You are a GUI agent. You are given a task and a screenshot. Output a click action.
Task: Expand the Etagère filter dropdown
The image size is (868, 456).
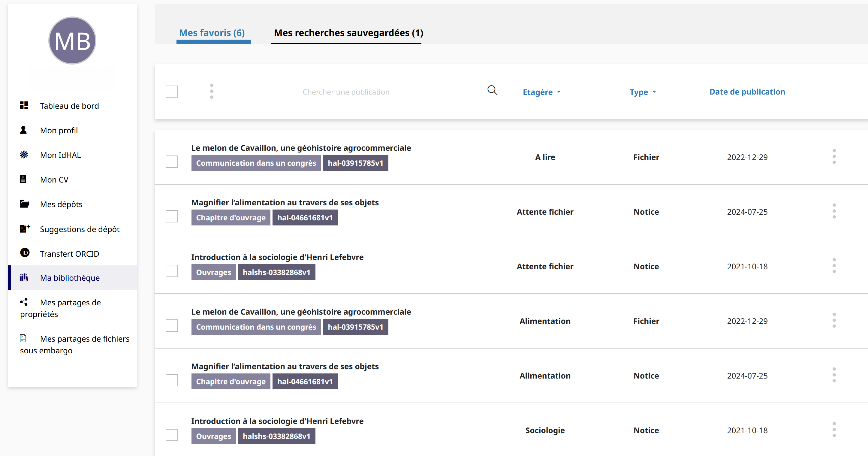(541, 92)
